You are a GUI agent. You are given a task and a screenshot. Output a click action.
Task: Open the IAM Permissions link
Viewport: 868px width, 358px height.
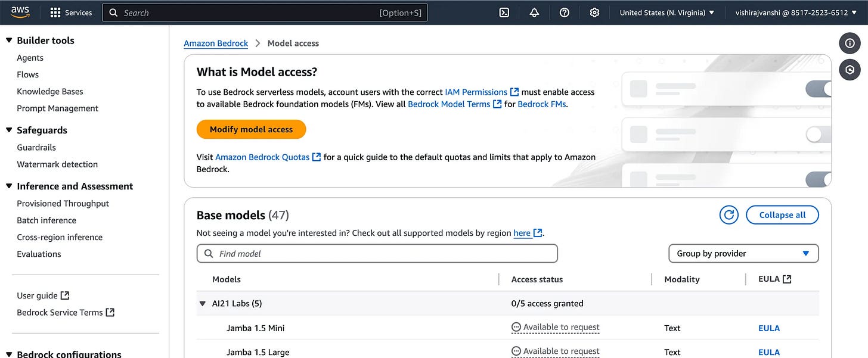point(476,92)
